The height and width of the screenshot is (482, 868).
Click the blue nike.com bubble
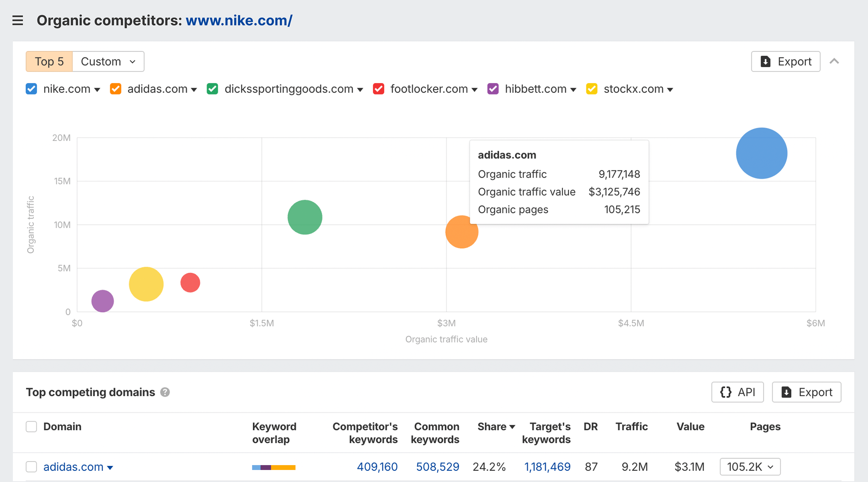[x=762, y=153]
